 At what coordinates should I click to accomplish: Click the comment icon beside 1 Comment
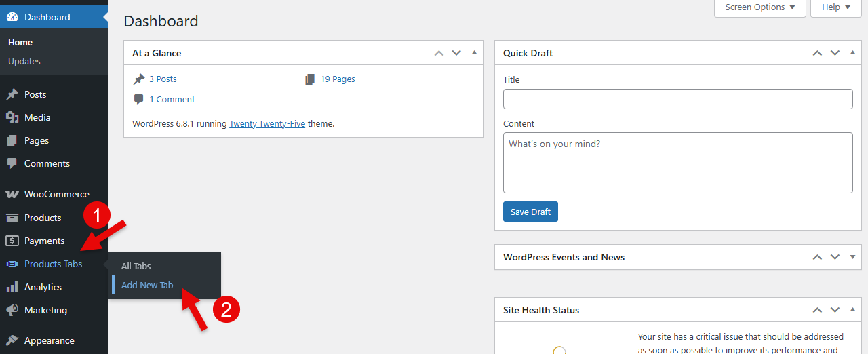[x=139, y=100]
